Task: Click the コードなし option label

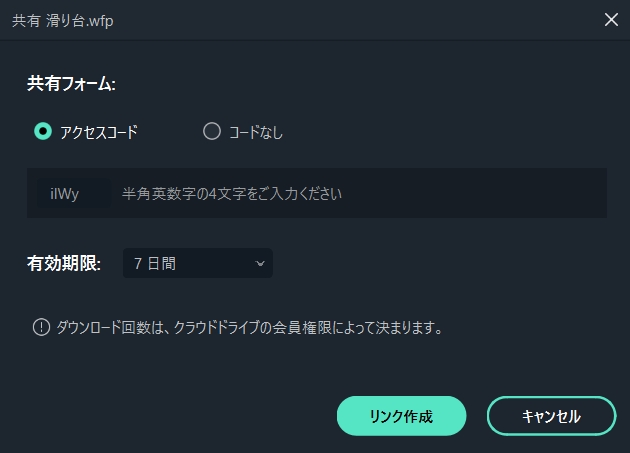Action: coord(256,132)
